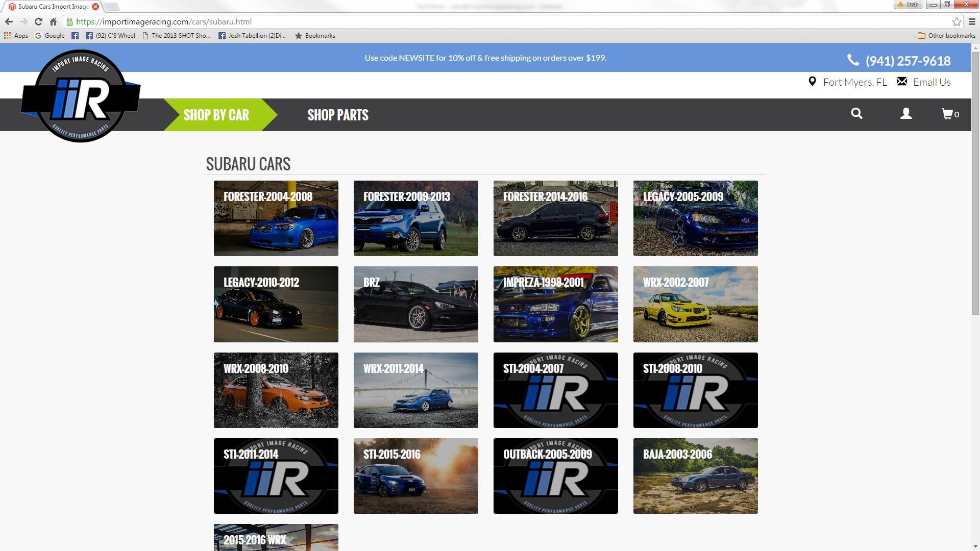Screen dimensions: 980x551
Task: Click the vertical scrollbar thumb
Action: point(975,184)
